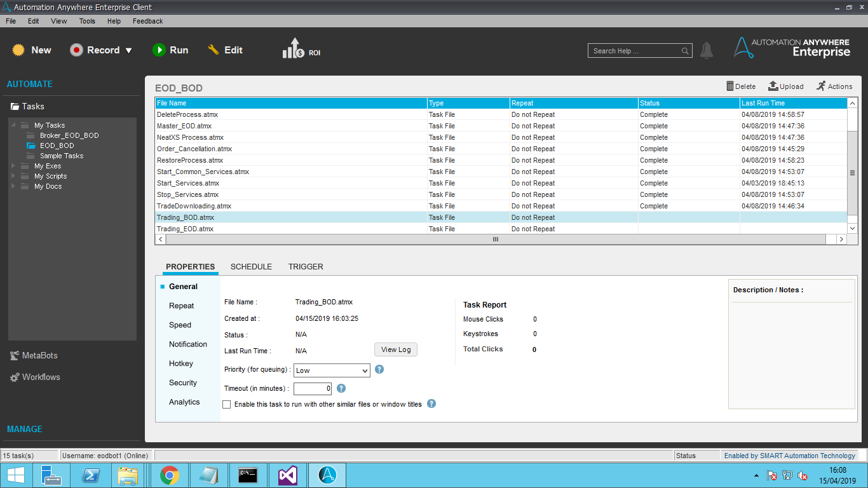The height and width of the screenshot is (488, 868).
Task: Click help icon next to Priority dropdown
Action: tap(379, 369)
